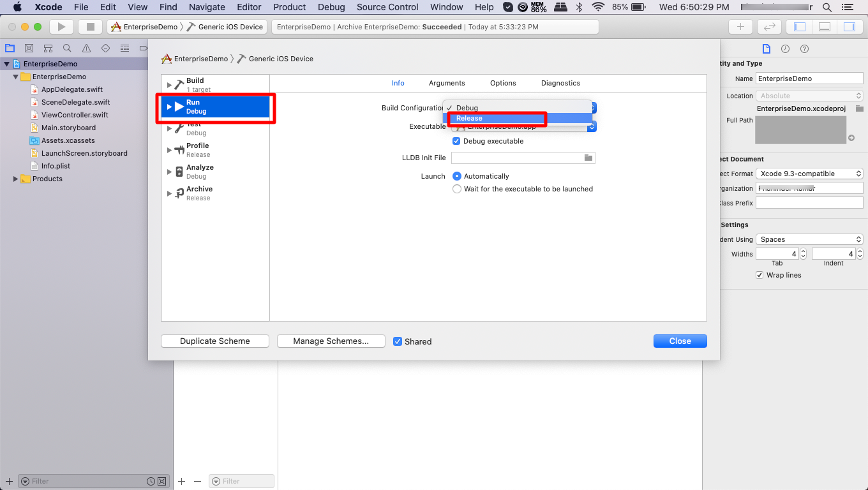Screen dimensions: 868x490
Task: Click the Bluetooth icon in menu bar
Action: point(580,7)
